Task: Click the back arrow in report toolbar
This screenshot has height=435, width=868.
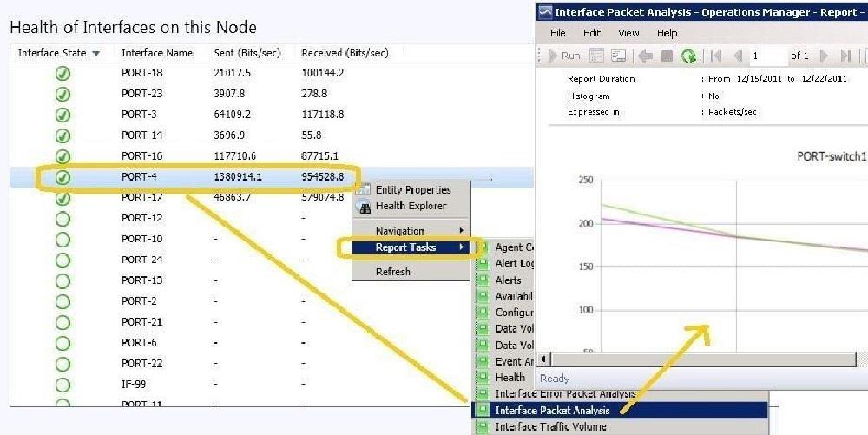Action: [x=645, y=56]
